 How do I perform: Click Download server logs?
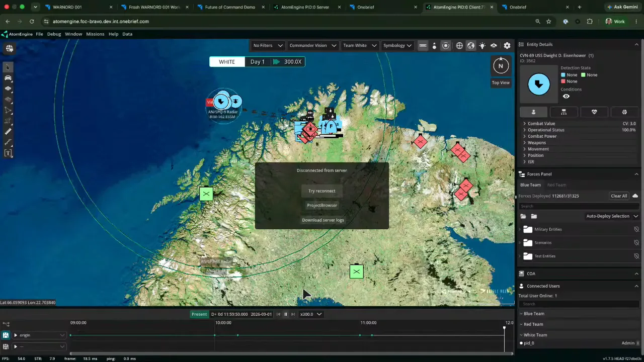pyautogui.click(x=323, y=220)
